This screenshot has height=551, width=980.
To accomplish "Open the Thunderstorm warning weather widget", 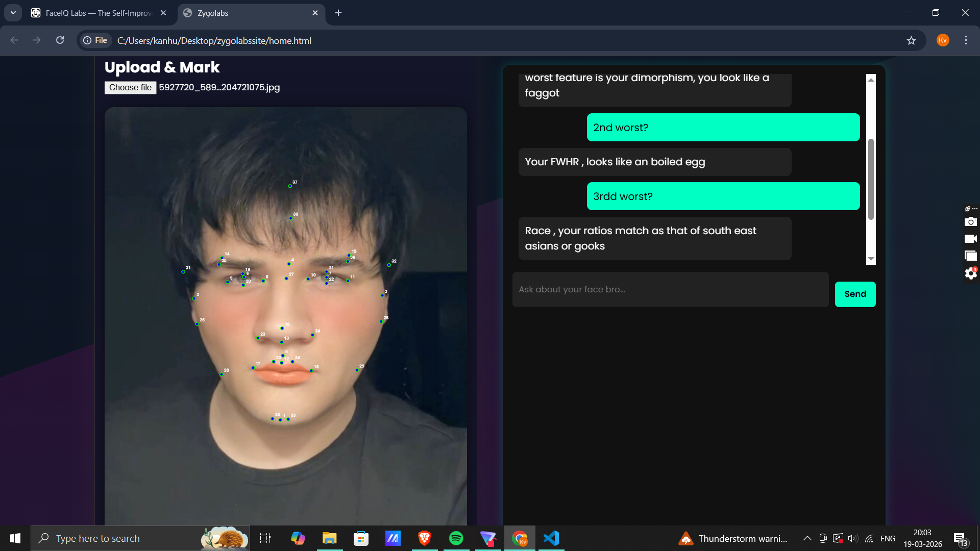I will click(733, 538).
